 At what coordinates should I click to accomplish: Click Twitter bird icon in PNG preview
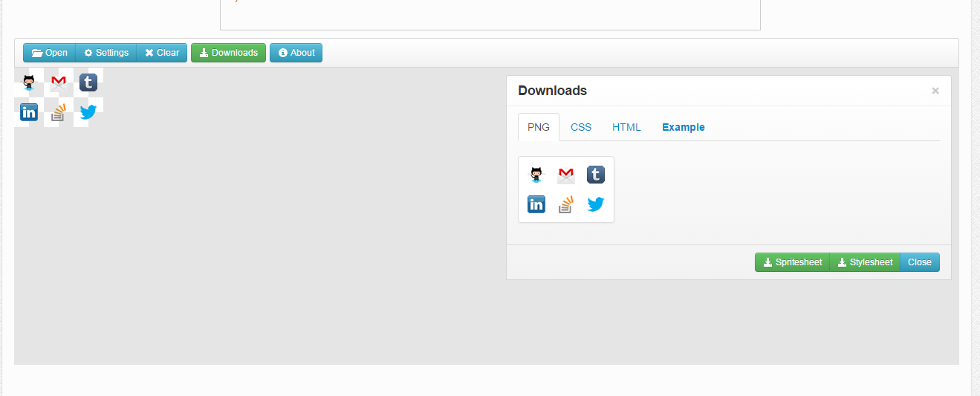tap(596, 204)
